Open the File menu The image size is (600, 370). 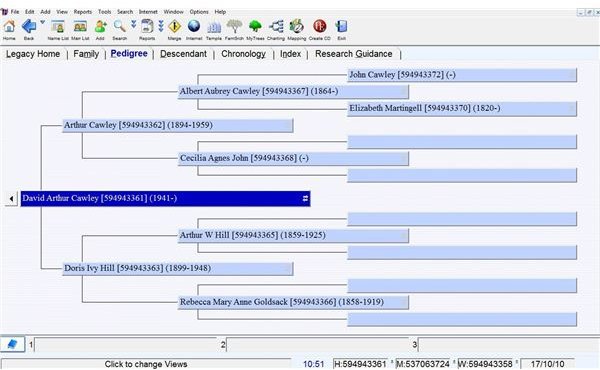tap(15, 12)
